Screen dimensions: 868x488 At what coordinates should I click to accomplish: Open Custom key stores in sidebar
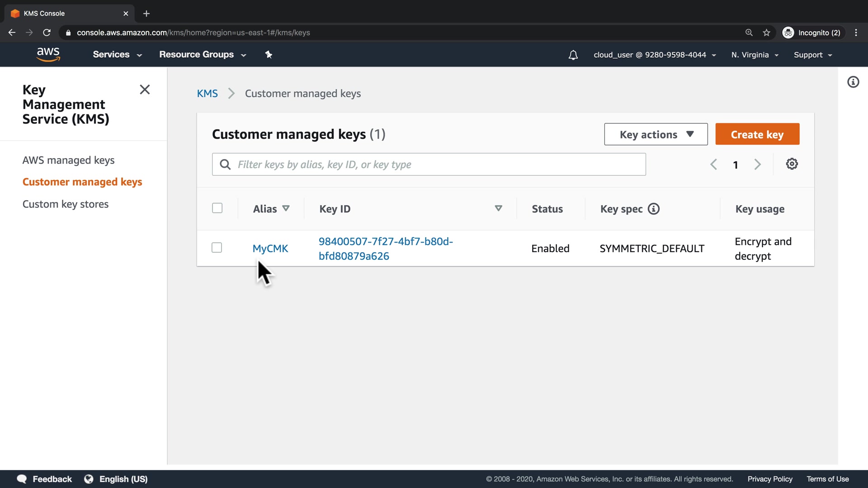click(66, 204)
